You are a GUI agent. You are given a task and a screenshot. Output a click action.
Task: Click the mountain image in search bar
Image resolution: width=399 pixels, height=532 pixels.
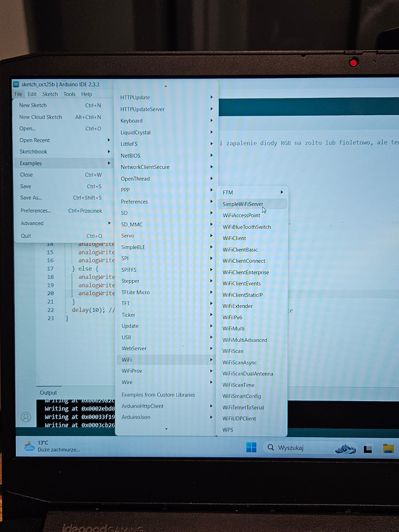345,449
